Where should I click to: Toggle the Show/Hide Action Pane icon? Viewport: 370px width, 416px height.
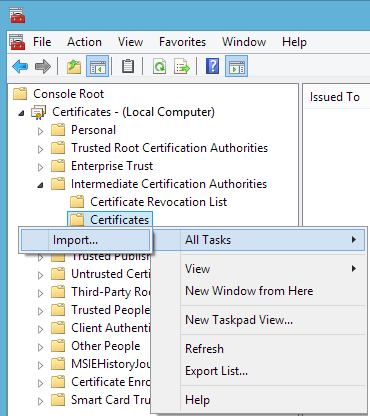point(236,66)
